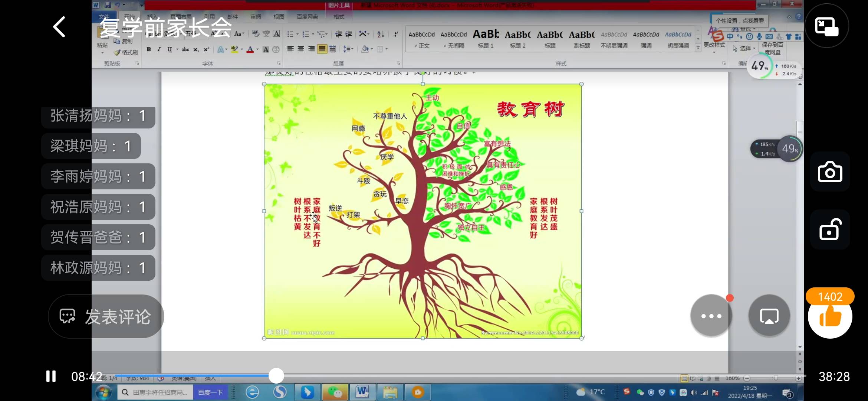Open the screen cast icon

point(769,316)
